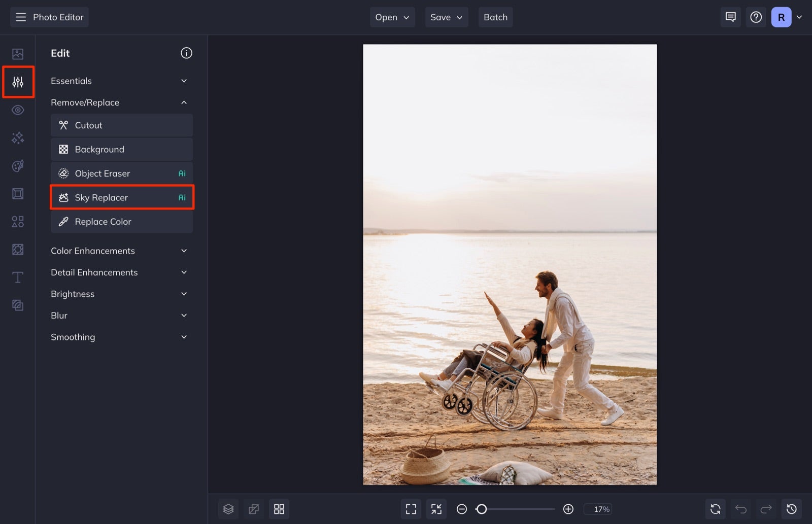Open the hamburger menu next to Photo Editor

(21, 17)
